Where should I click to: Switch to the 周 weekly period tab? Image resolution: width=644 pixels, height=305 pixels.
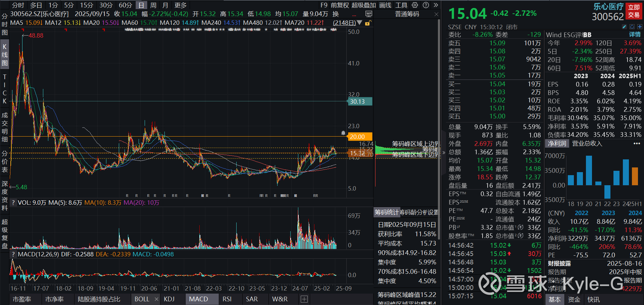(153, 5)
